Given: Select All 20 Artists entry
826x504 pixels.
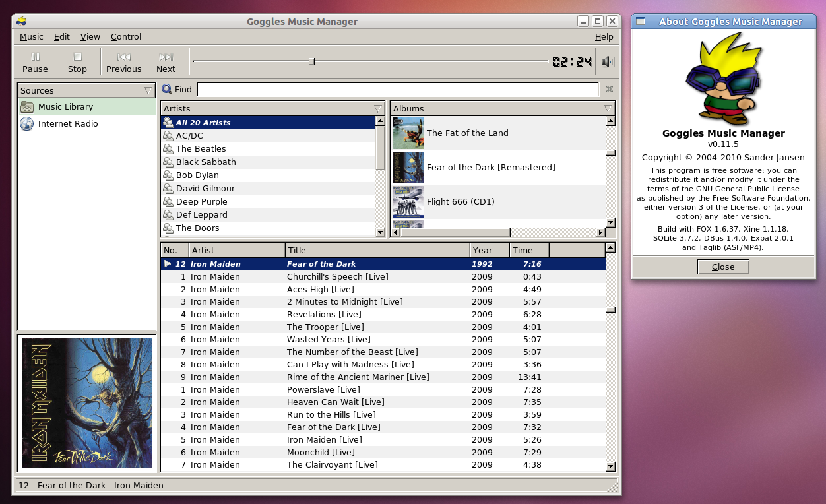Looking at the screenshot, I should [x=268, y=122].
